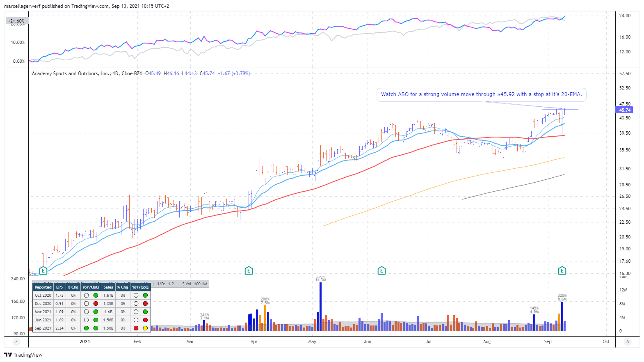This screenshot has height=362, width=644.
Task: Select the Mar 2021 row label
Action: [x=43, y=312]
